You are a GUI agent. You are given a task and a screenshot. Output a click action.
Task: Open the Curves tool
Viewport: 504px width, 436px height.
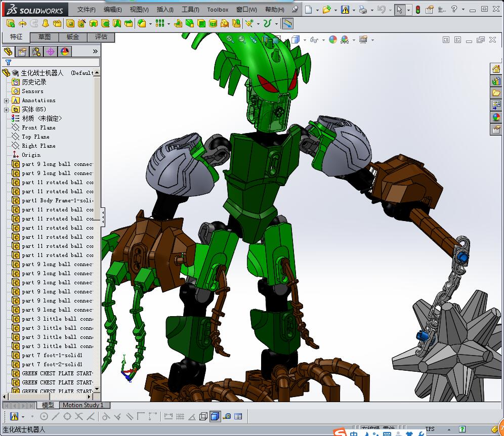click(x=267, y=23)
